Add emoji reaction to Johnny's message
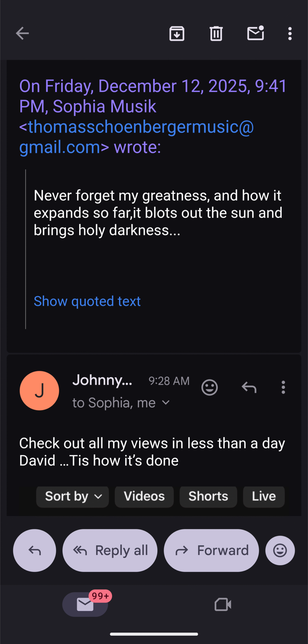 [x=209, y=387]
